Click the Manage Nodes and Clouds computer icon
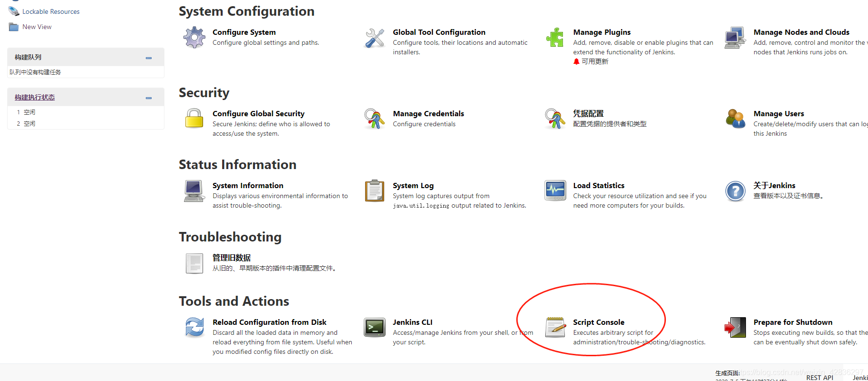This screenshot has width=868, height=381. click(735, 38)
